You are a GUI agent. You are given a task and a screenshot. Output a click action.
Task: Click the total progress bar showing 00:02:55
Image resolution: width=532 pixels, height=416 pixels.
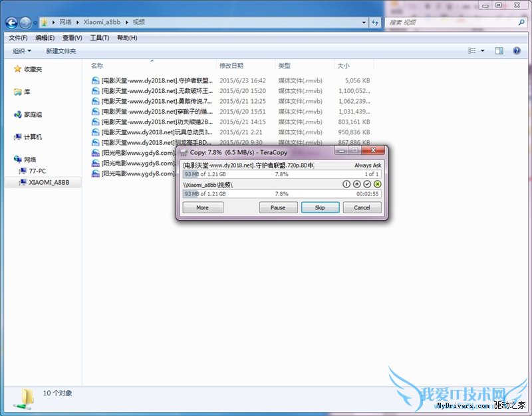(x=281, y=194)
